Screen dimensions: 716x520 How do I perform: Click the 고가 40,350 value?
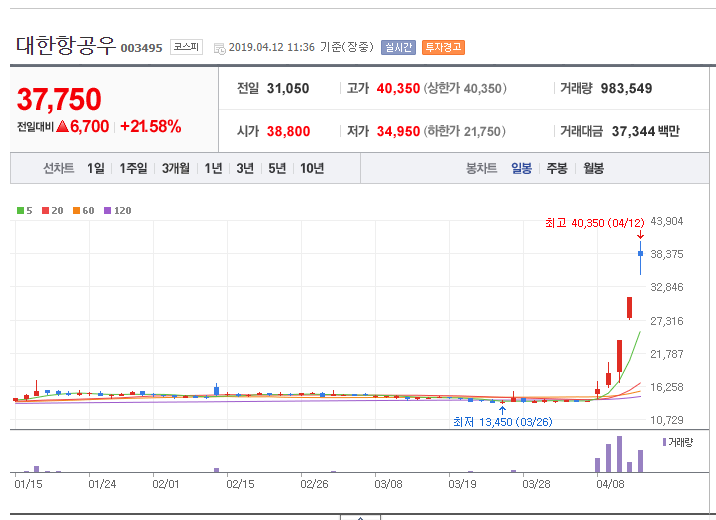[x=398, y=88]
